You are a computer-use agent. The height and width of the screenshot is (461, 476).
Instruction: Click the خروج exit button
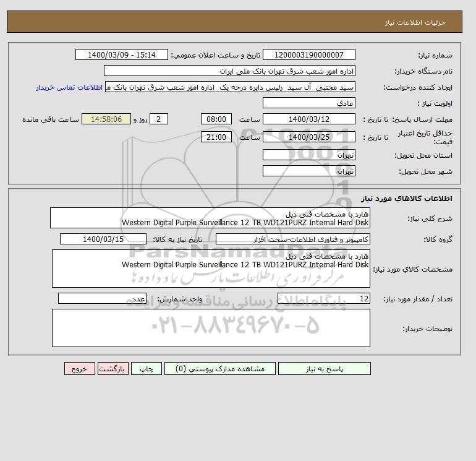point(80,369)
